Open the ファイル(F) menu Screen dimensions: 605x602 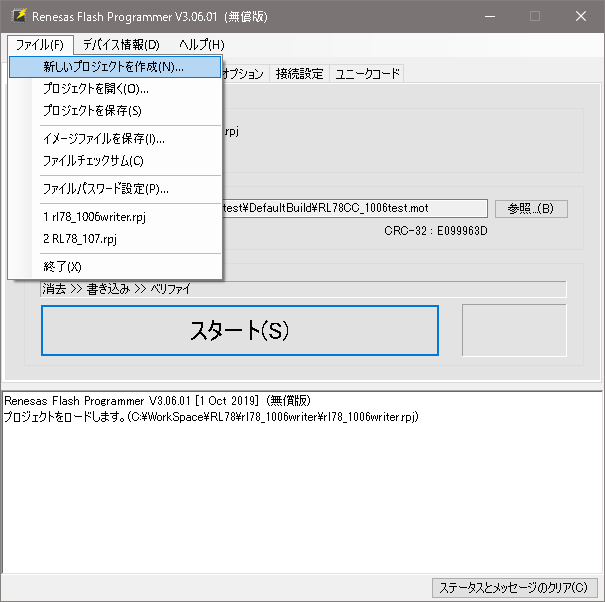click(40, 45)
